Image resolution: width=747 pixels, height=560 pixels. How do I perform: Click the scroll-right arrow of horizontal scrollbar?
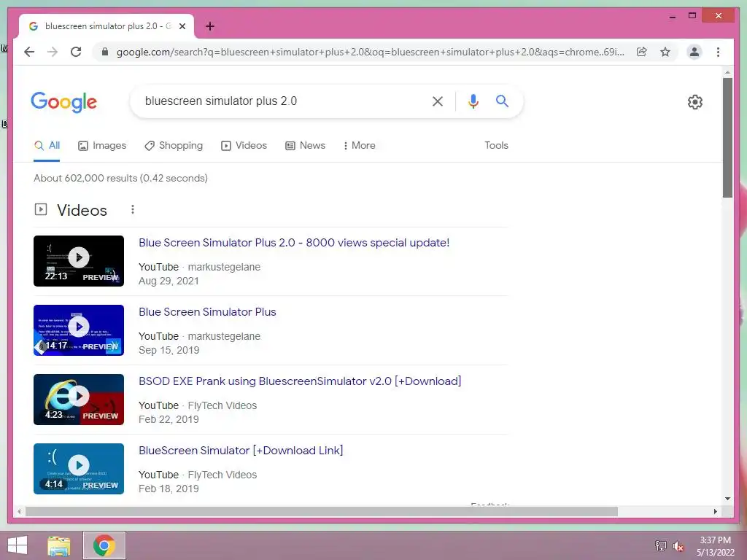[x=715, y=511]
